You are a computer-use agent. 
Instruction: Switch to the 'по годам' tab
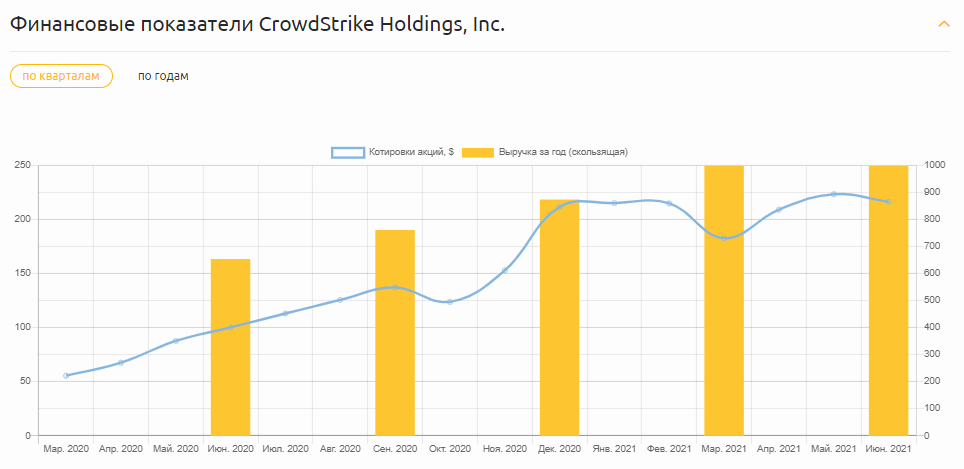coord(163,76)
